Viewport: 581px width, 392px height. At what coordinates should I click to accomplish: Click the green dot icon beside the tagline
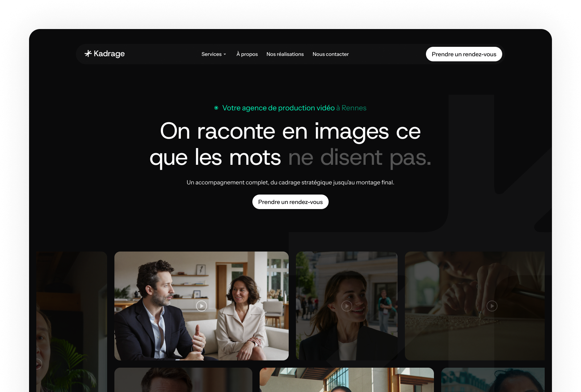click(x=216, y=108)
